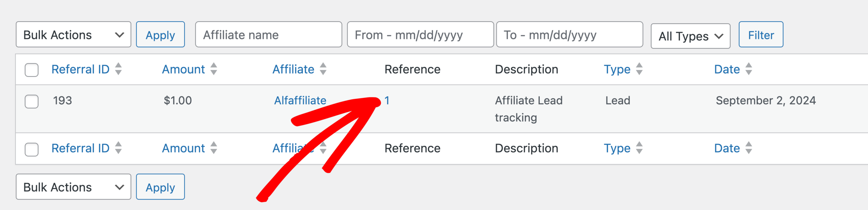This screenshot has width=868, height=210.
Task: Check the box for referral 193
Action: point(31,101)
